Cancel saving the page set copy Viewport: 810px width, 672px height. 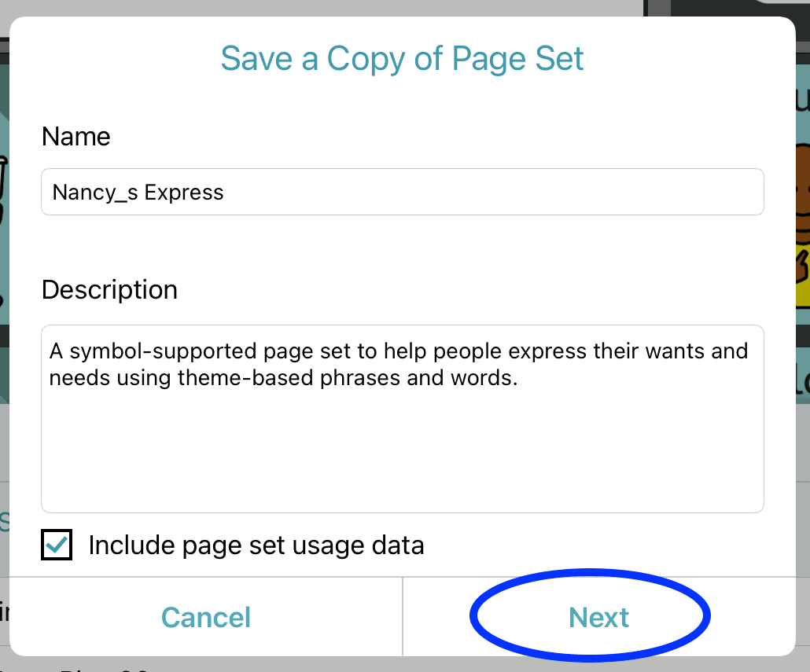[x=205, y=617]
